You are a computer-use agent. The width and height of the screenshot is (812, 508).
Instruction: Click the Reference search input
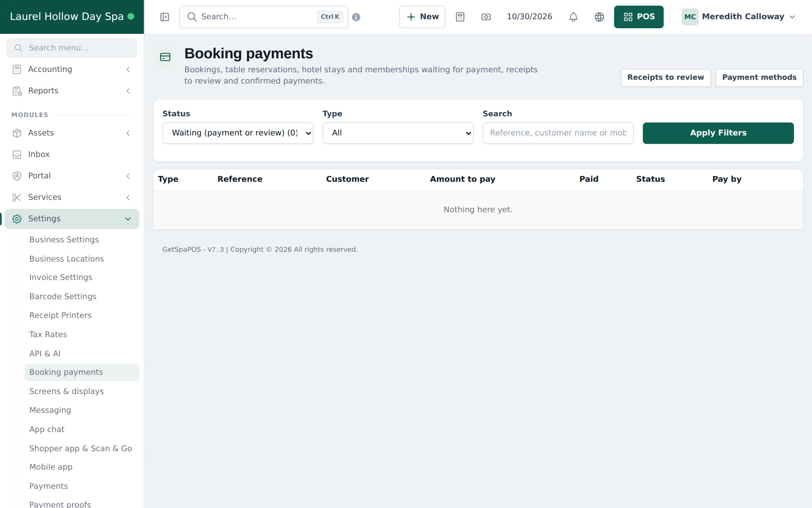click(x=558, y=133)
